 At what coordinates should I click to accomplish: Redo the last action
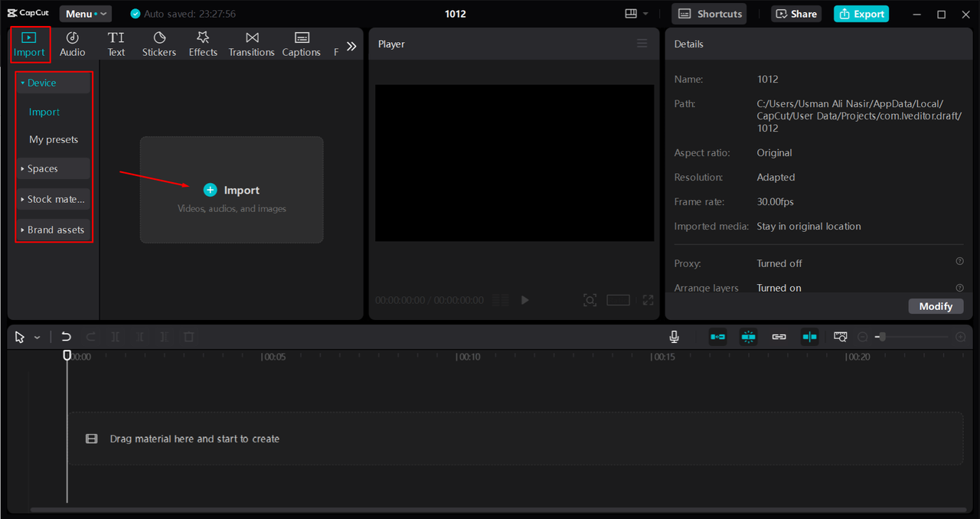coord(91,337)
